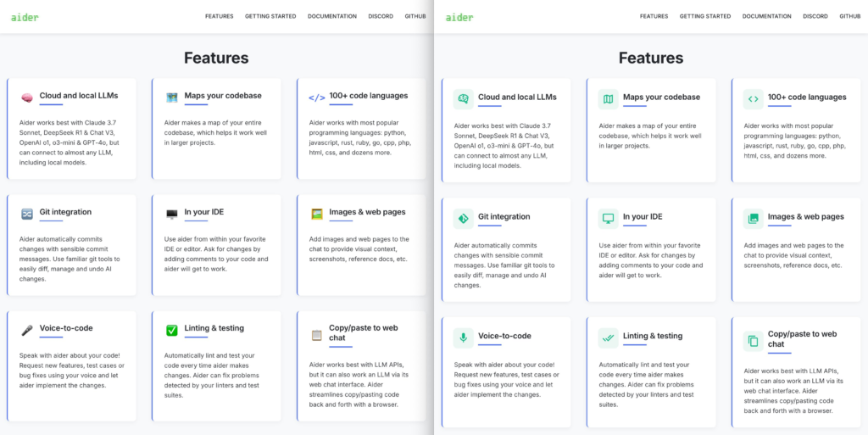Open Documentation nav link on the green-icon page

pos(766,17)
